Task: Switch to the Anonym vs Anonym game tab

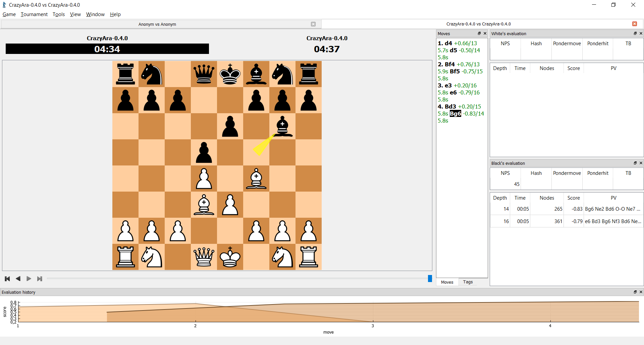Action: [x=157, y=24]
